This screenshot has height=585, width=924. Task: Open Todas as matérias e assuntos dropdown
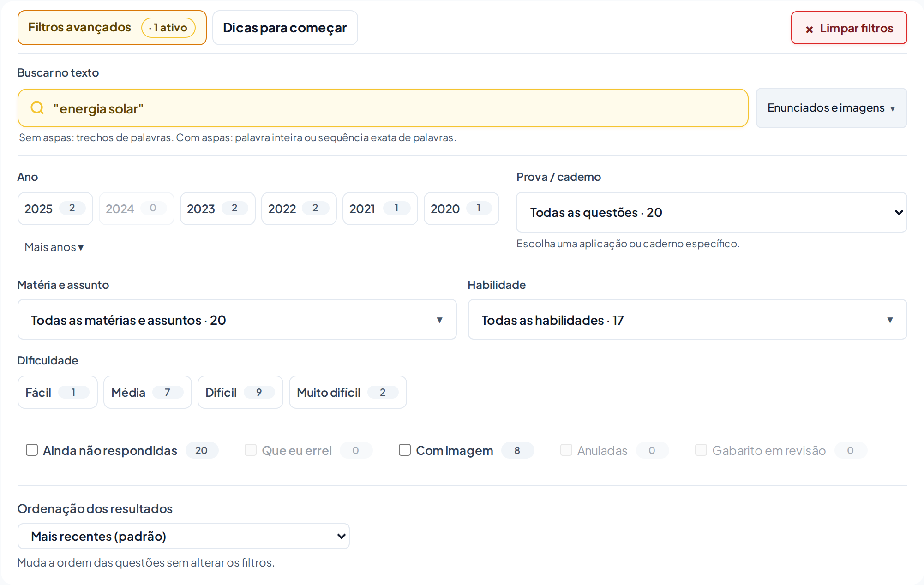[x=237, y=320]
